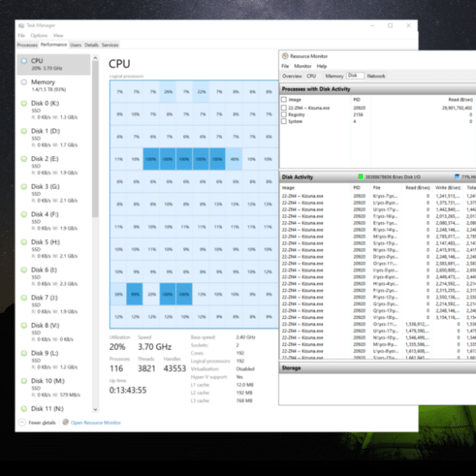Open Task Manager View menu

[58, 36]
